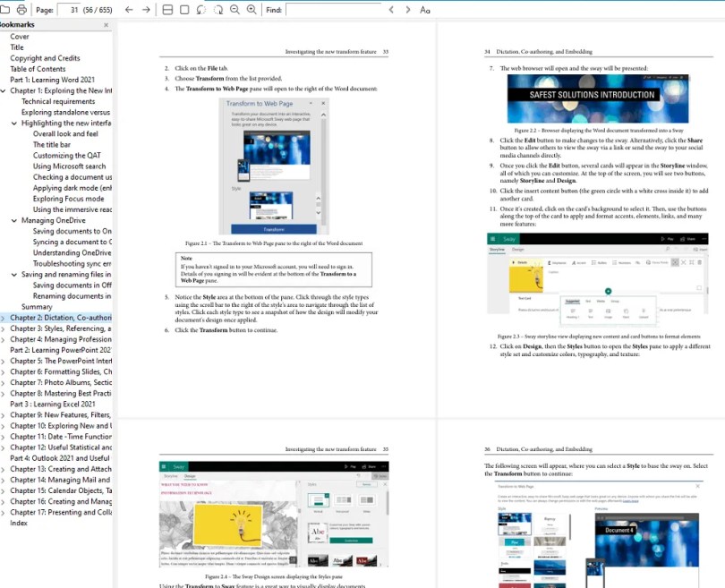The height and width of the screenshot is (588, 725).
Task: Open Syncing a document bookmark
Action: coord(72,243)
